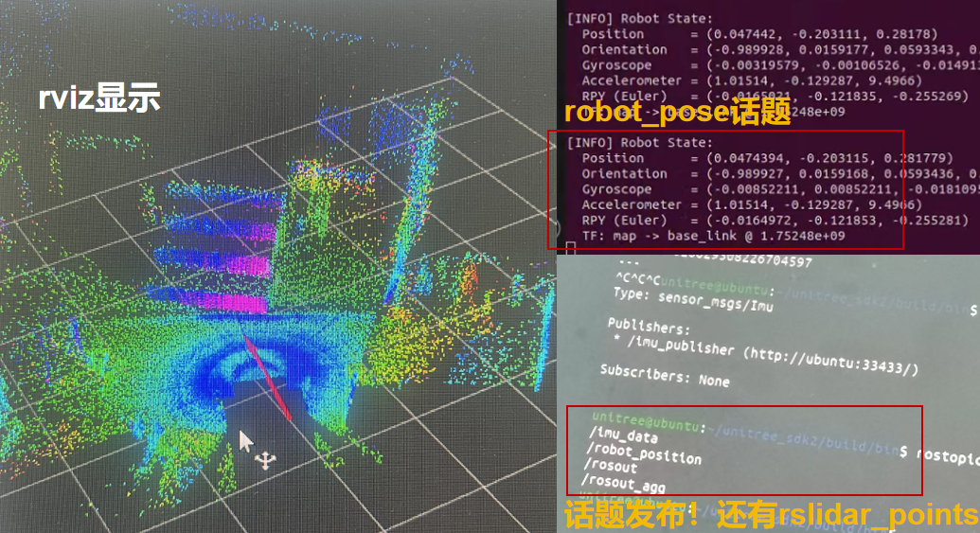This screenshot has width=980, height=533.
Task: Click the '/imu_data' topic name
Action: tap(623, 435)
